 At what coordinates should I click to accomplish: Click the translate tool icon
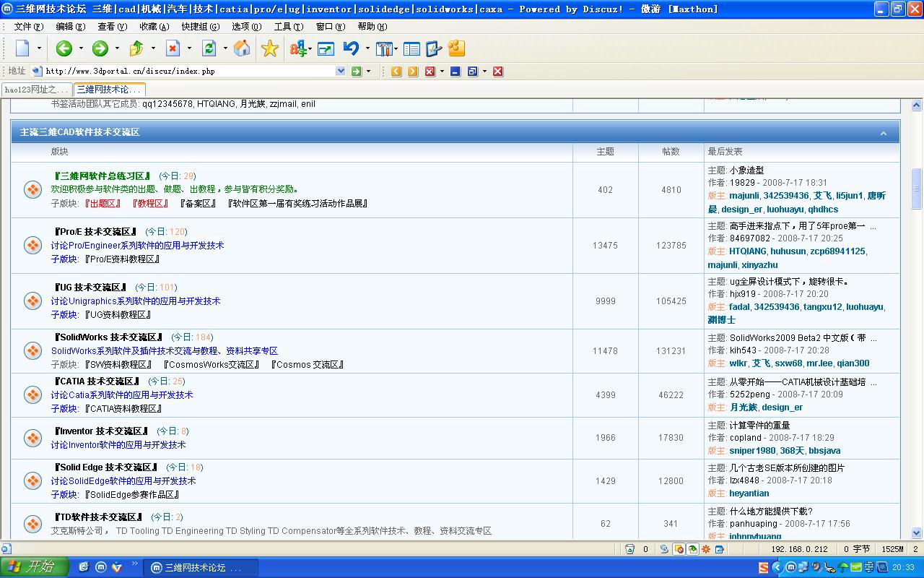click(x=298, y=48)
